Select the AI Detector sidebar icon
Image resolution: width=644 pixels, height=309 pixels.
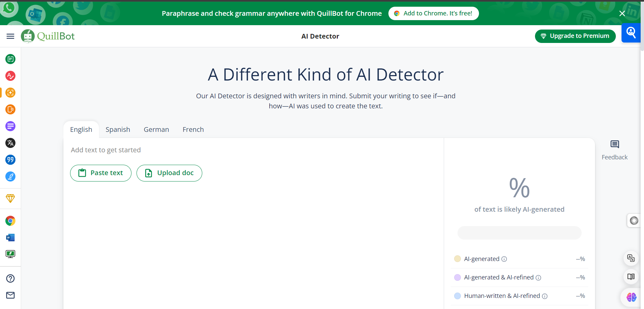click(10, 93)
